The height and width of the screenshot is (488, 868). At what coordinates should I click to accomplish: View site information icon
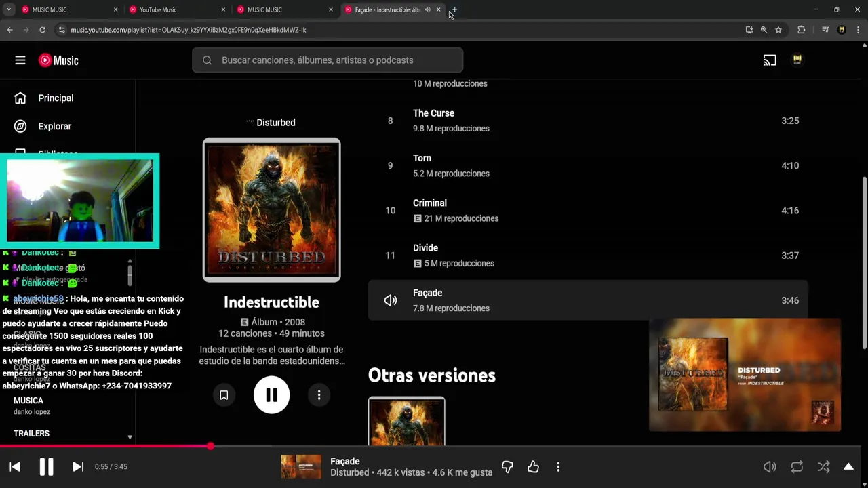pyautogui.click(x=62, y=30)
